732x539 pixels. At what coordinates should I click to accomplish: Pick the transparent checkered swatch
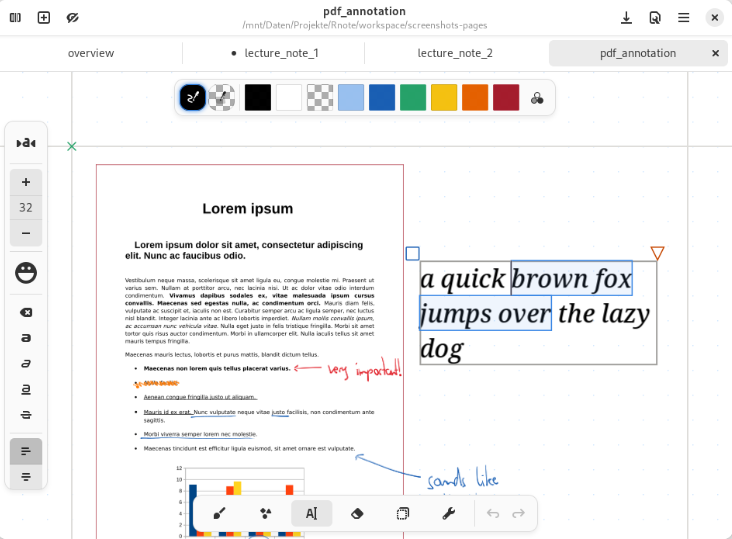pos(320,98)
